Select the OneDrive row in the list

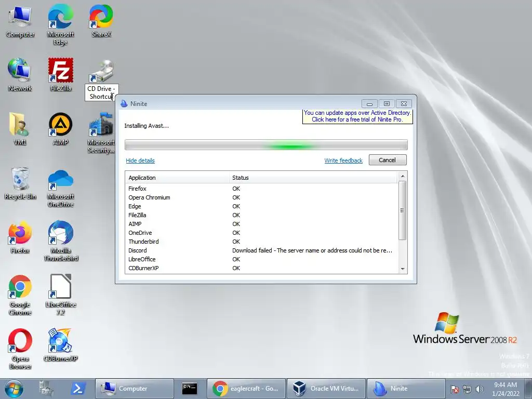click(x=261, y=233)
